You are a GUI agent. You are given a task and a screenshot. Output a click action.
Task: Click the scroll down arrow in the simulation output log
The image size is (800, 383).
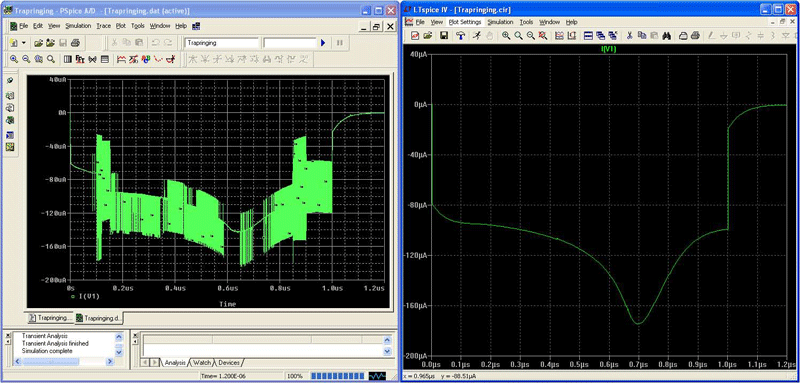(119, 352)
